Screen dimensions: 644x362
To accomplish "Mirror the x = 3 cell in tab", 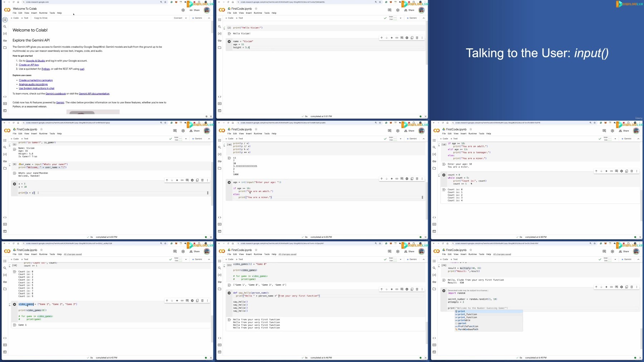I will click(x=197, y=180).
